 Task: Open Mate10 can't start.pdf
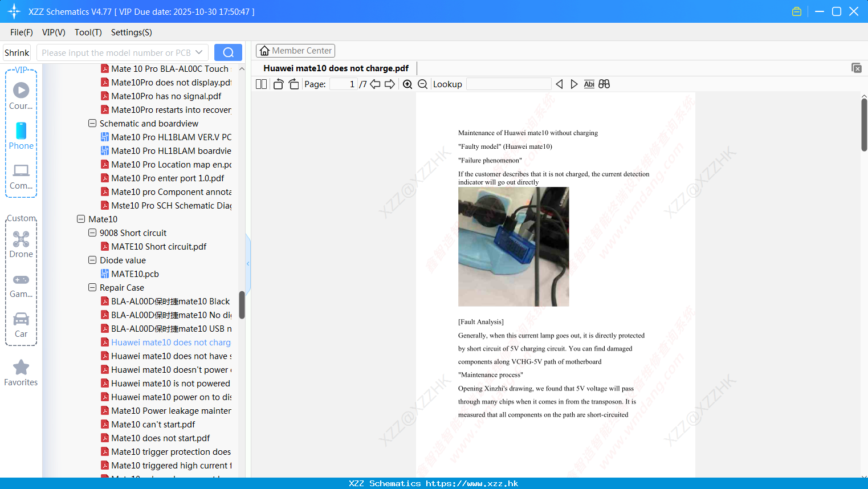153,424
